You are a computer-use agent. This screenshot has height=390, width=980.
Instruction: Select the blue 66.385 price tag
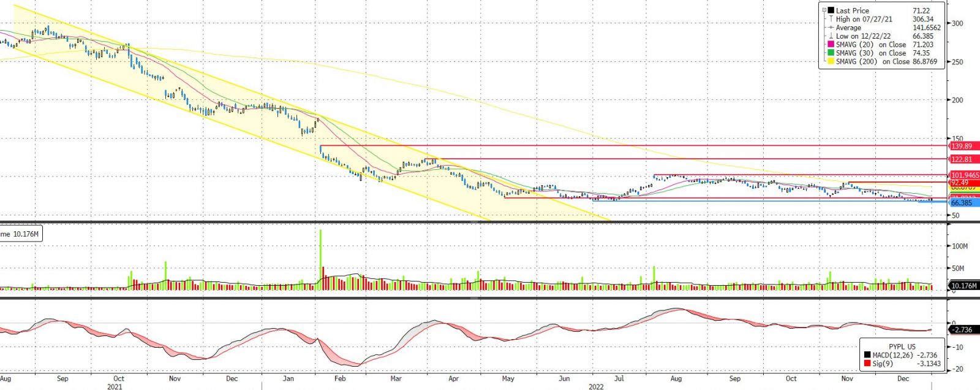[963, 203]
